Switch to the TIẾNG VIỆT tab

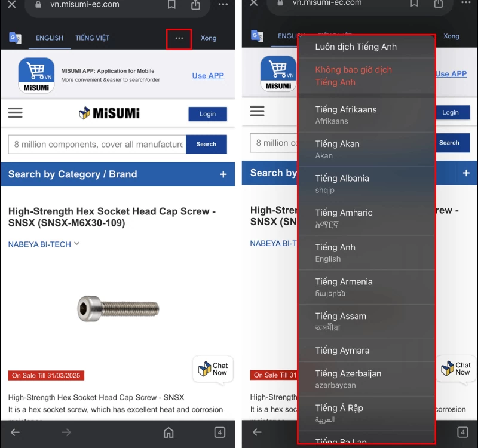tap(92, 38)
